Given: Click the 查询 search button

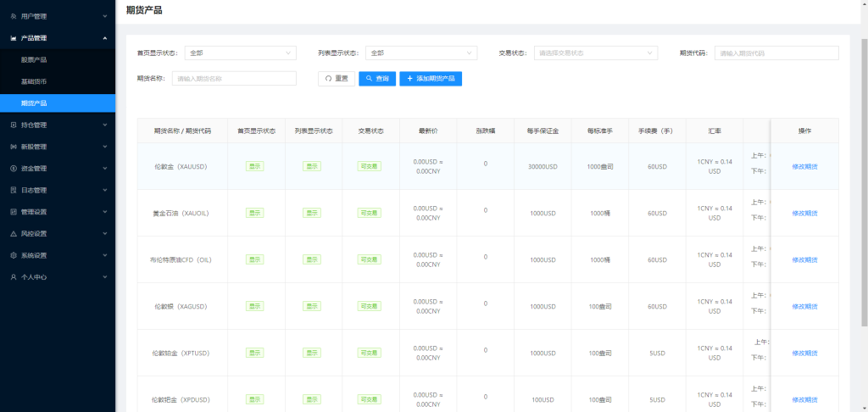Looking at the screenshot, I should (377, 78).
